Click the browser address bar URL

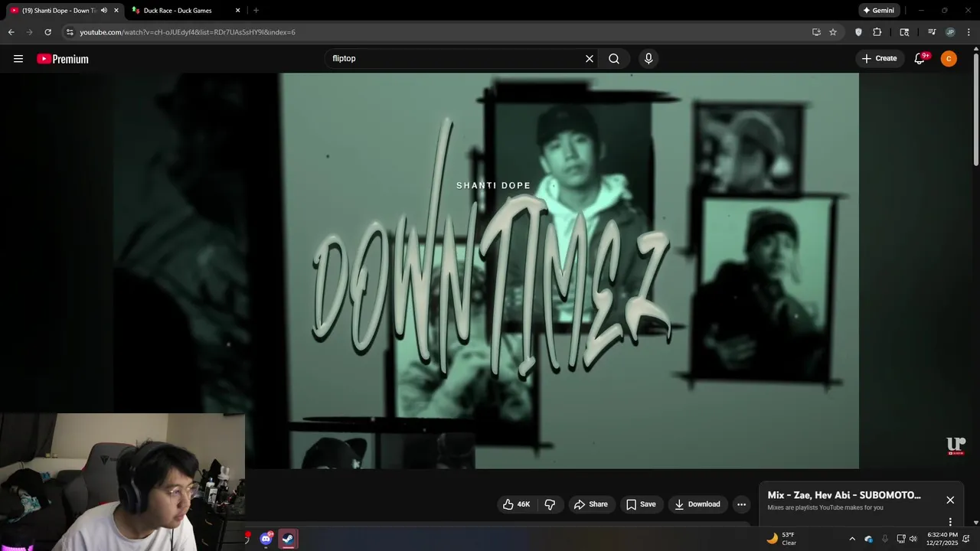188,32
